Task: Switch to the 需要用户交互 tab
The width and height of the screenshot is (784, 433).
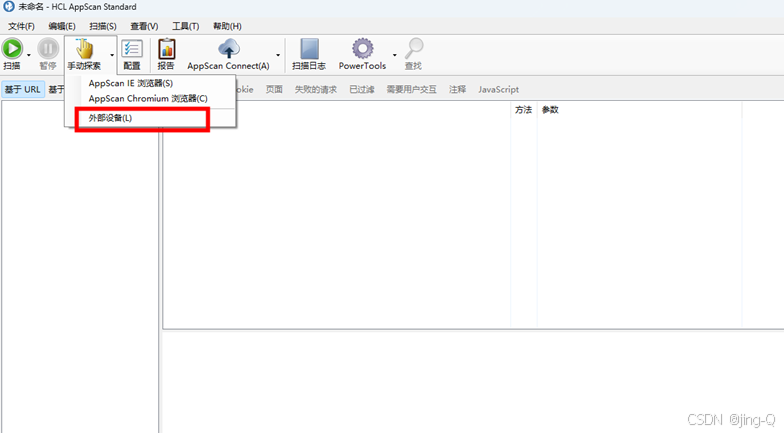Action: [x=412, y=90]
